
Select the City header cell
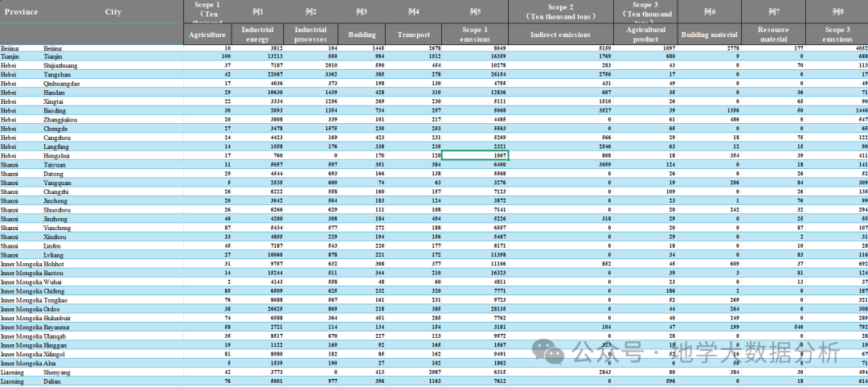coord(113,11)
